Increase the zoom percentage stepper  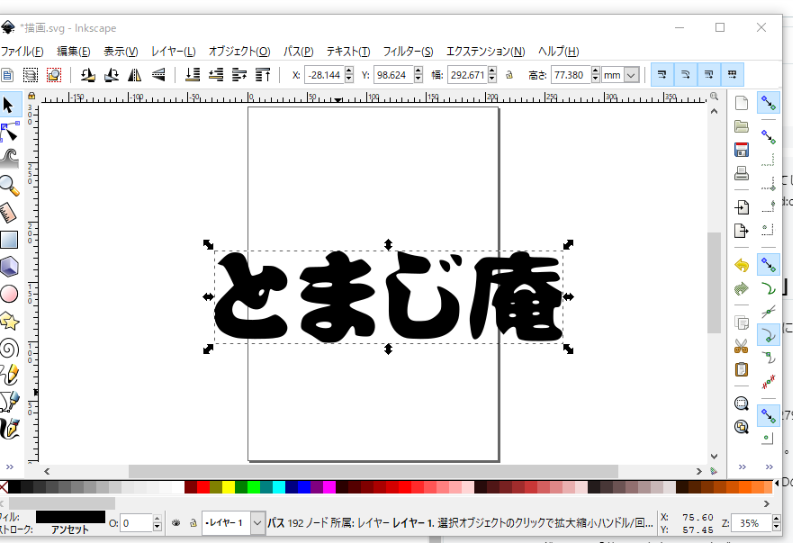[x=776, y=519]
